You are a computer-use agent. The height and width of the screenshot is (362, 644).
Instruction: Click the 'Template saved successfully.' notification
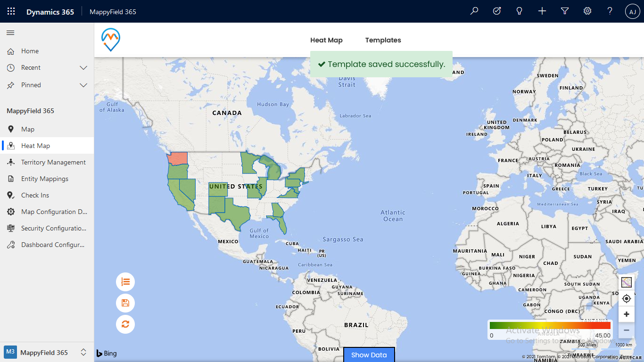pyautogui.click(x=381, y=64)
